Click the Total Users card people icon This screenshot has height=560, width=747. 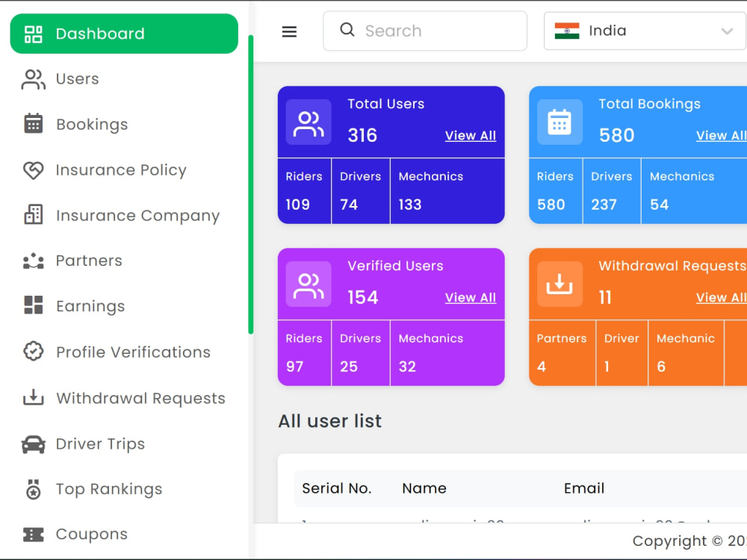[309, 122]
